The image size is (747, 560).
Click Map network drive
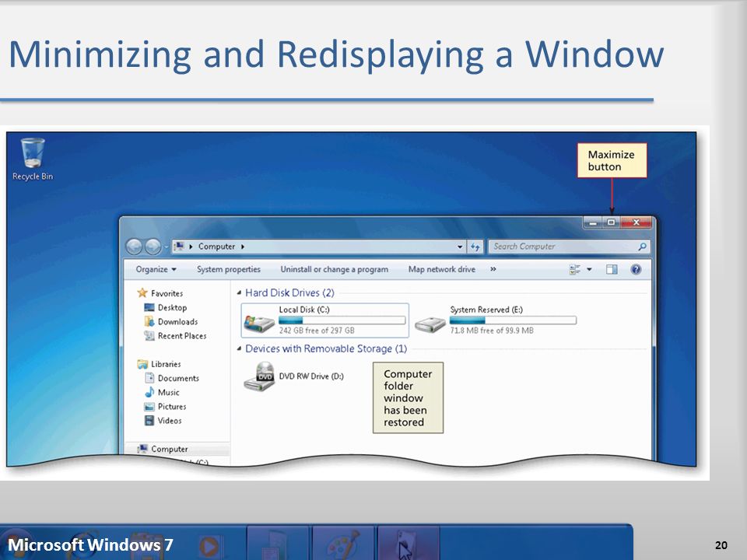coord(442,270)
